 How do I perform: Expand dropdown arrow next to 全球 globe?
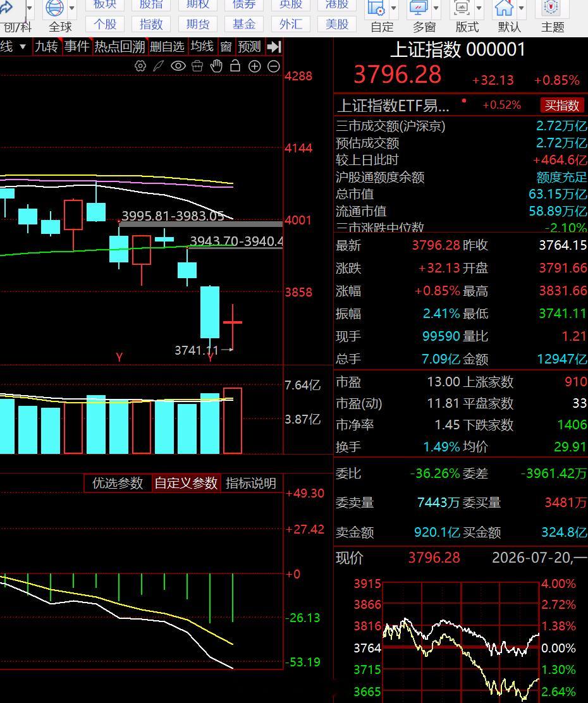click(x=72, y=8)
